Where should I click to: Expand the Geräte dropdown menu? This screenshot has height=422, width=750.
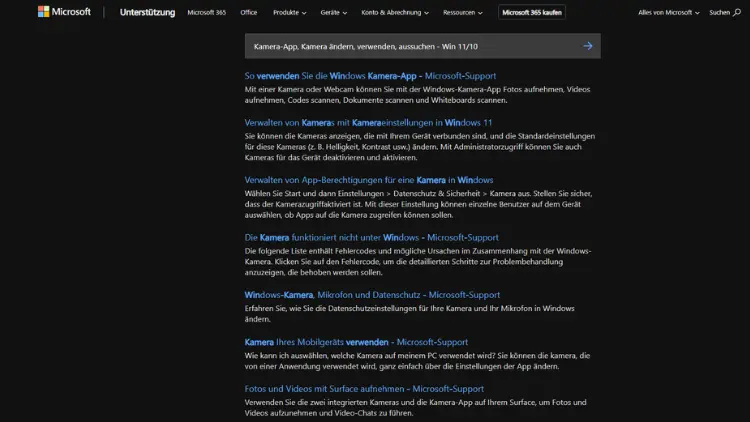333,12
